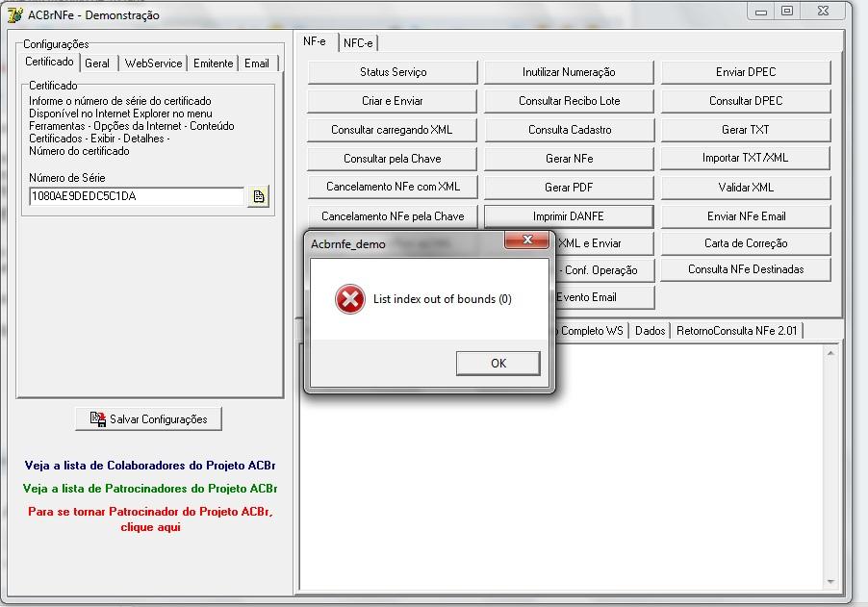This screenshot has width=868, height=607.
Task: Click the certificate selection icon beside serial number
Action: (259, 196)
